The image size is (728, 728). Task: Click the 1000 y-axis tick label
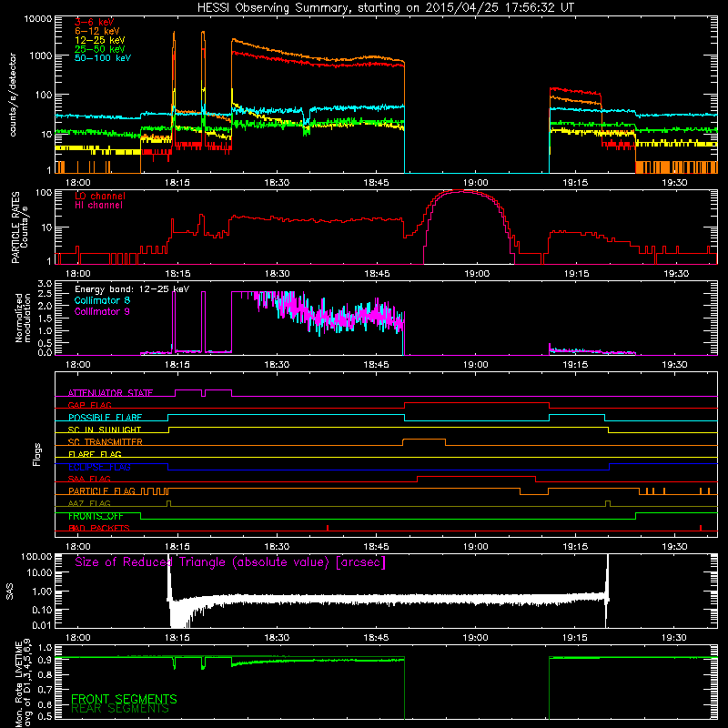(x=41, y=56)
